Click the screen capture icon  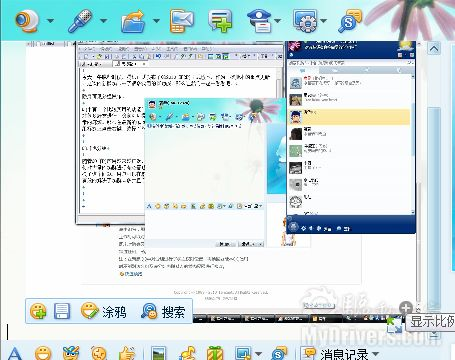(x=243, y=353)
